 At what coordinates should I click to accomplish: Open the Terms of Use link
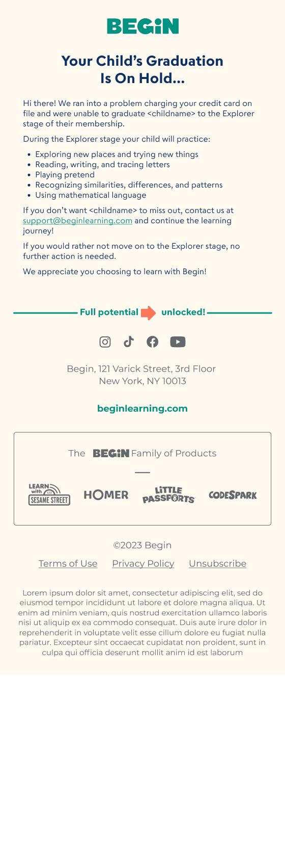68,564
